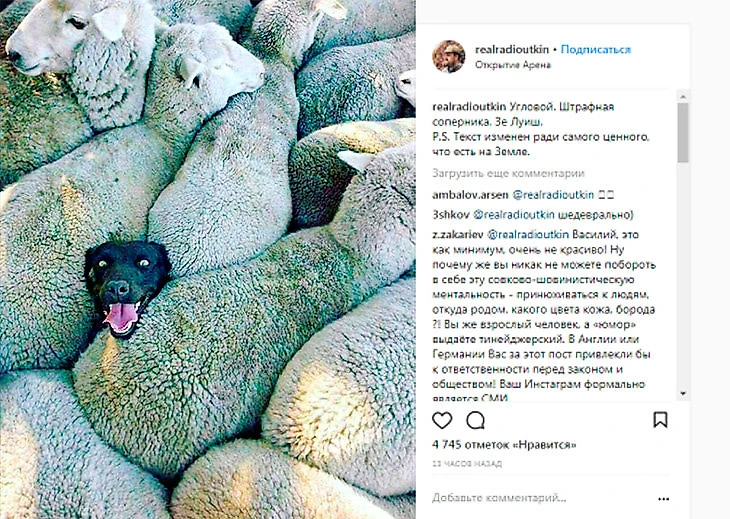Open the three dots options menu
This screenshot has width=730, height=519.
pyautogui.click(x=663, y=499)
